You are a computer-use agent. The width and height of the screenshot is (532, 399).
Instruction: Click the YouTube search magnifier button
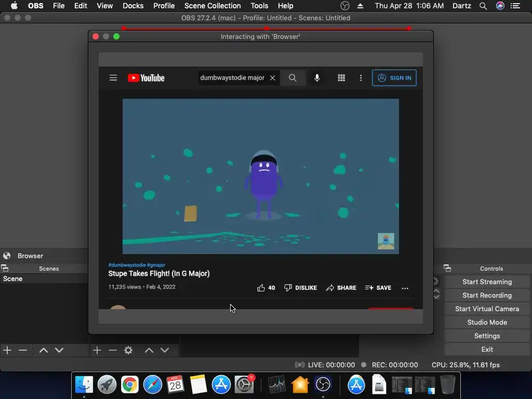[292, 78]
